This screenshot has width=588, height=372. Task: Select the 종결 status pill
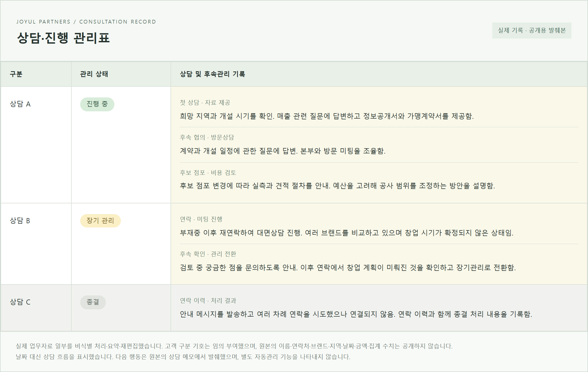[x=93, y=302]
